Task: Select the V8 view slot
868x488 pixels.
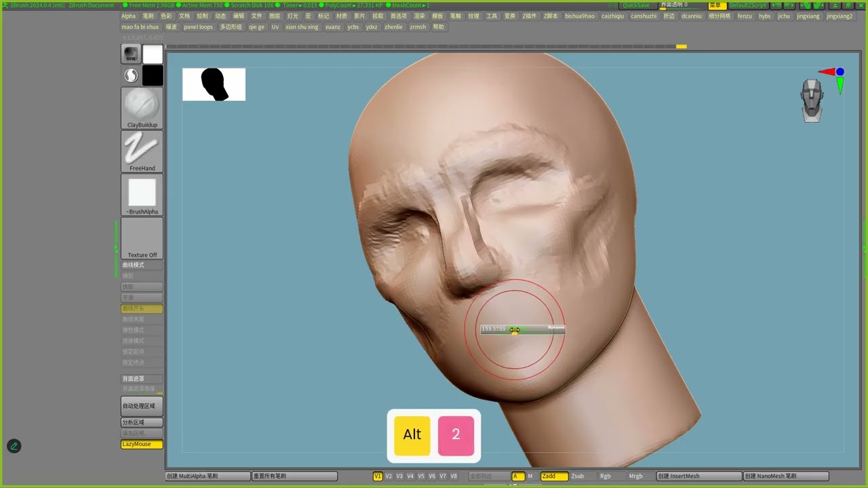Action: [454, 476]
